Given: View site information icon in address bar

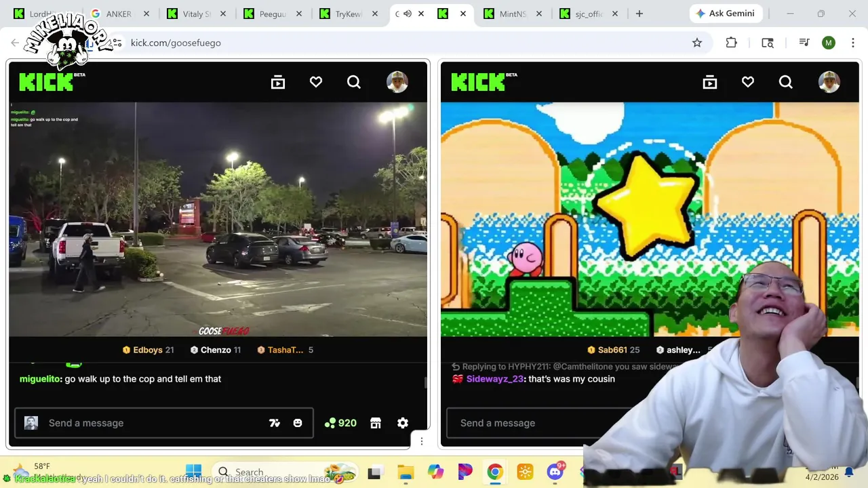Looking at the screenshot, I should pos(117,43).
